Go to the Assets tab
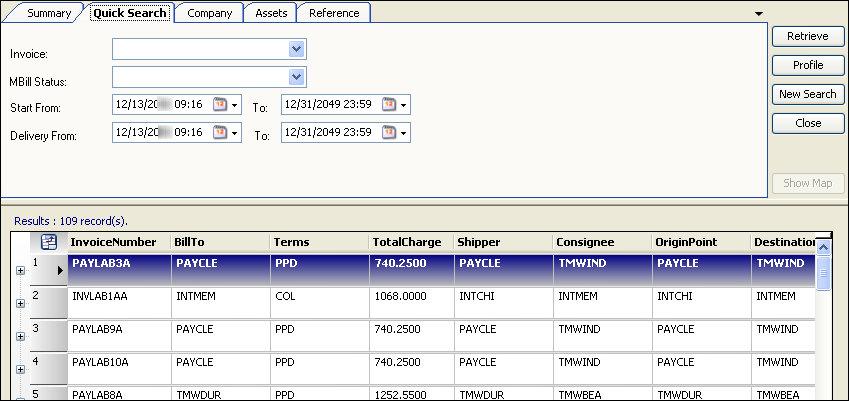 271,13
